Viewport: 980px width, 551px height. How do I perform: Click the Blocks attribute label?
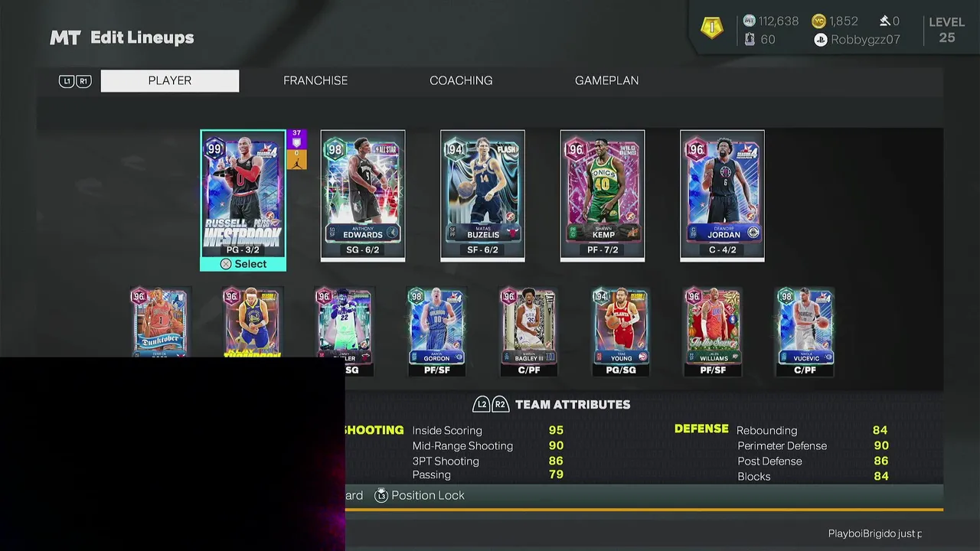point(754,476)
